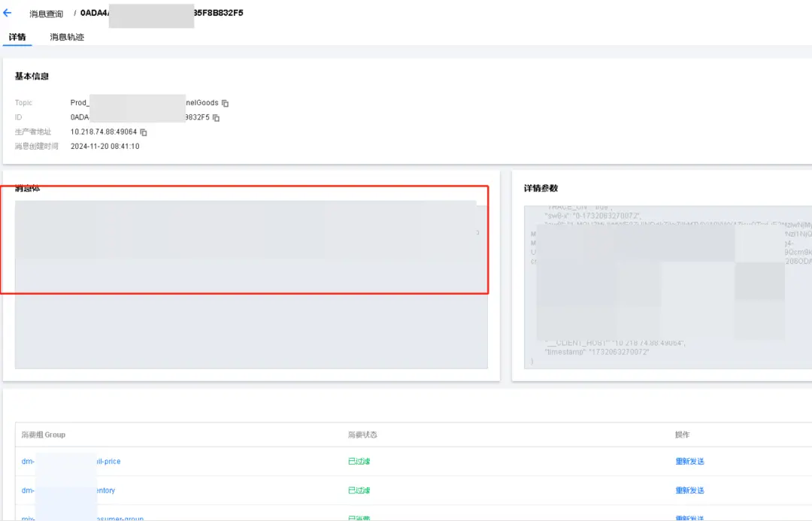Select the timestamp 1732063270072 line in 详情参数
Viewport: 812px width, 521px height.
click(x=596, y=352)
